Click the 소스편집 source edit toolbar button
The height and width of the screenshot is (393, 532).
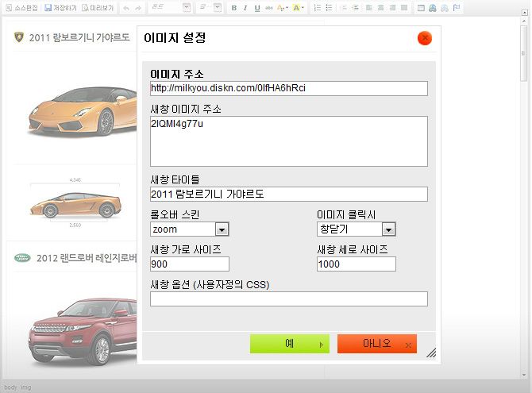(x=22, y=8)
